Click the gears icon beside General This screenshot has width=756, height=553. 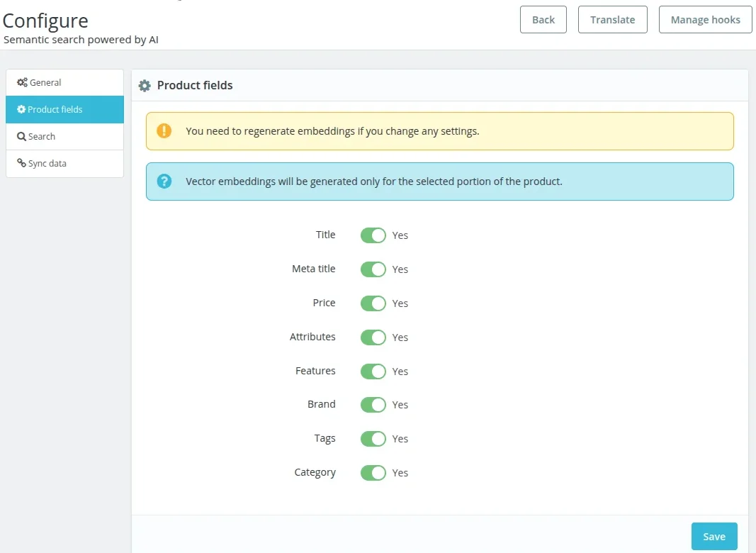pos(22,82)
